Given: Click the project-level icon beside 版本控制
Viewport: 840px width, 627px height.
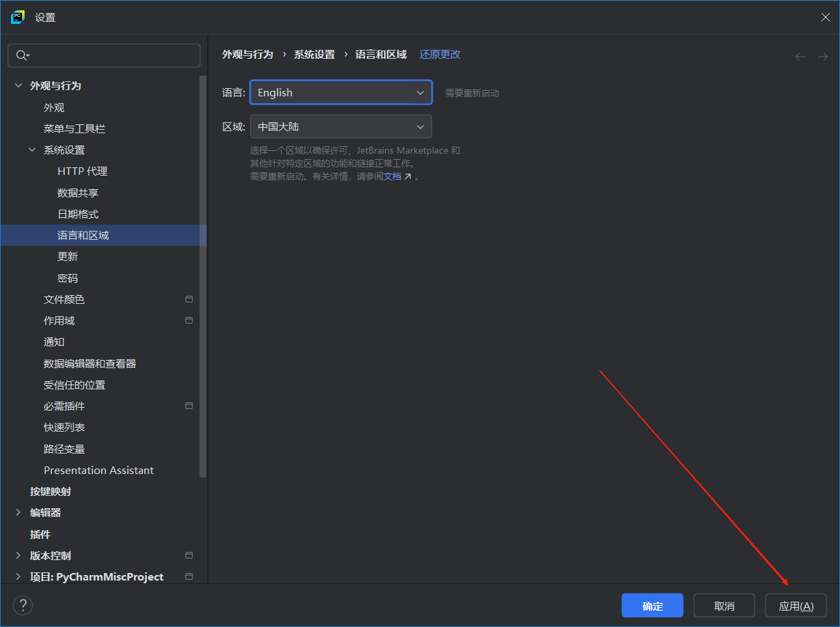Looking at the screenshot, I should click(189, 555).
